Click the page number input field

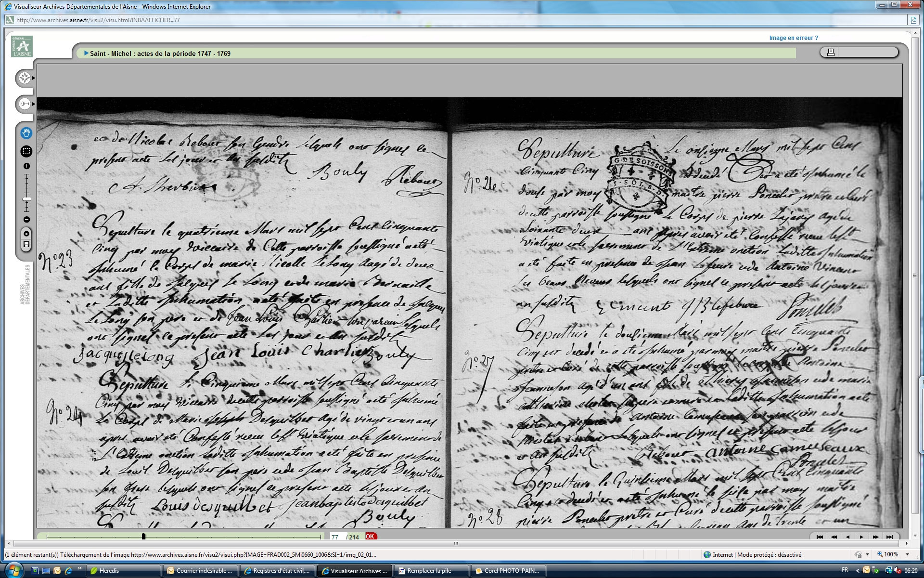[x=336, y=537]
